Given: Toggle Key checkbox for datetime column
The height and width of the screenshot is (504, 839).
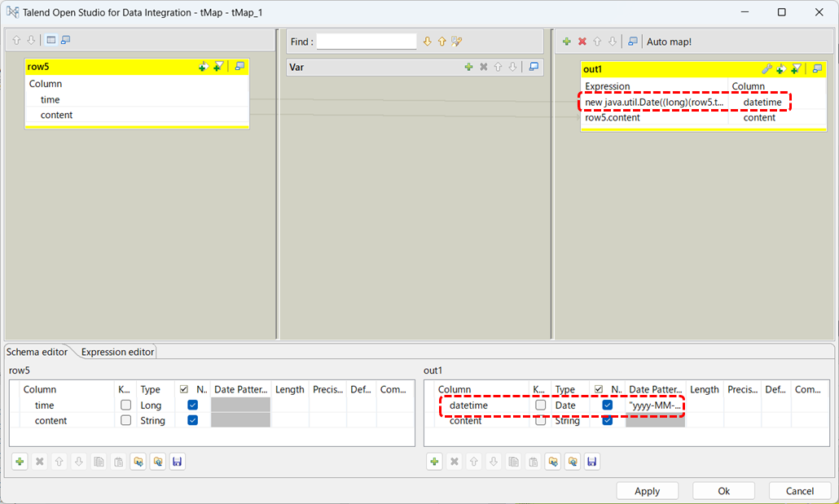Looking at the screenshot, I should [540, 405].
